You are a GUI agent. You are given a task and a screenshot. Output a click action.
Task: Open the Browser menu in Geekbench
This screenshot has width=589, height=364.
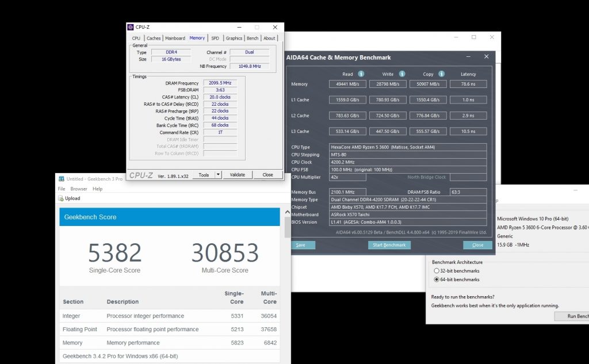(79, 189)
